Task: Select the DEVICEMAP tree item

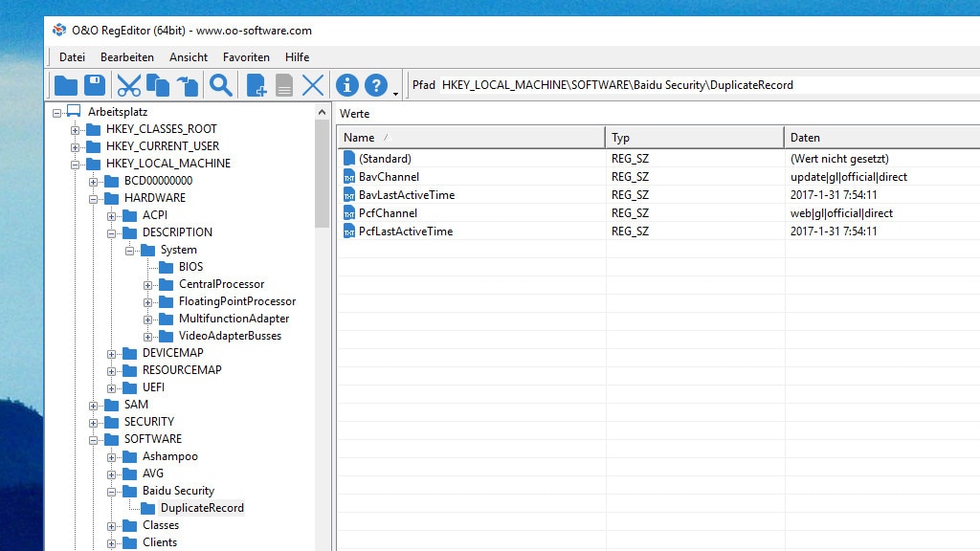Action: [x=172, y=353]
